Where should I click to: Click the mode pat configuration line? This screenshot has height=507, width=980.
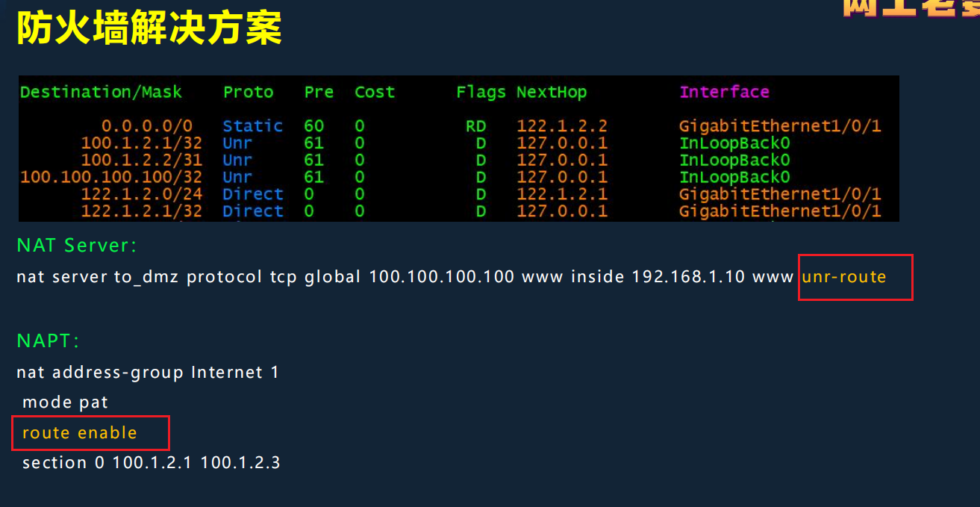click(65, 402)
